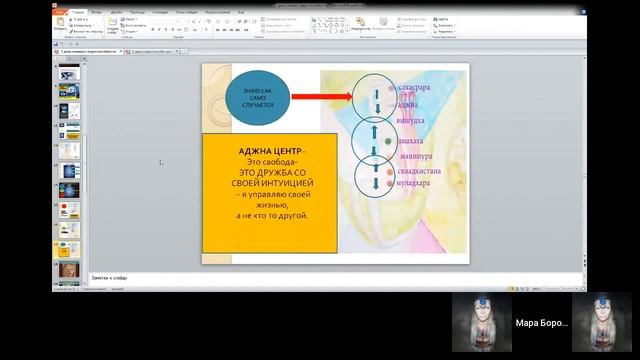Open the Layout (Макет) dropdown

129,19
